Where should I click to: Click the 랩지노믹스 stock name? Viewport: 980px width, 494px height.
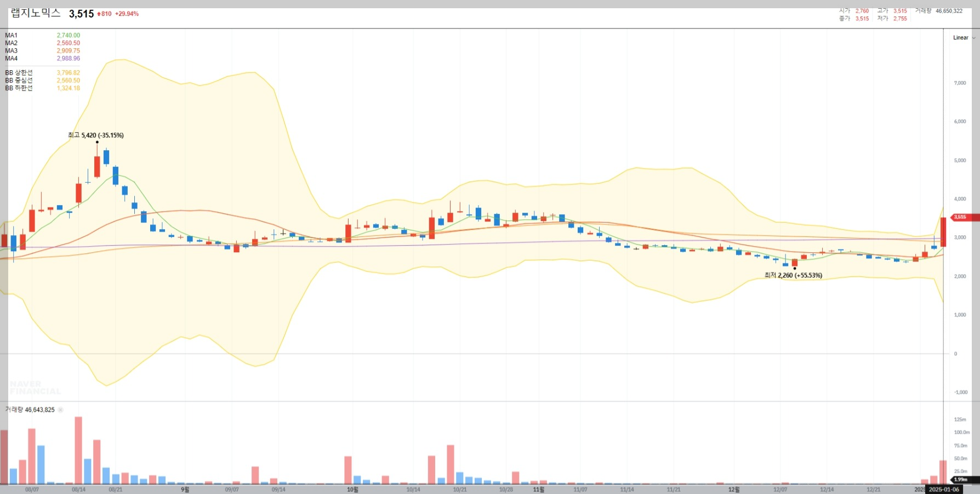click(36, 13)
